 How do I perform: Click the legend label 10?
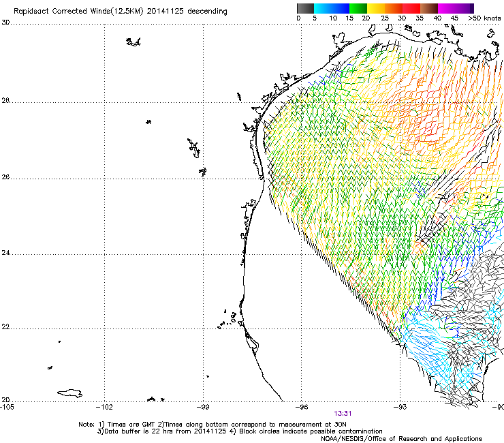point(333,18)
